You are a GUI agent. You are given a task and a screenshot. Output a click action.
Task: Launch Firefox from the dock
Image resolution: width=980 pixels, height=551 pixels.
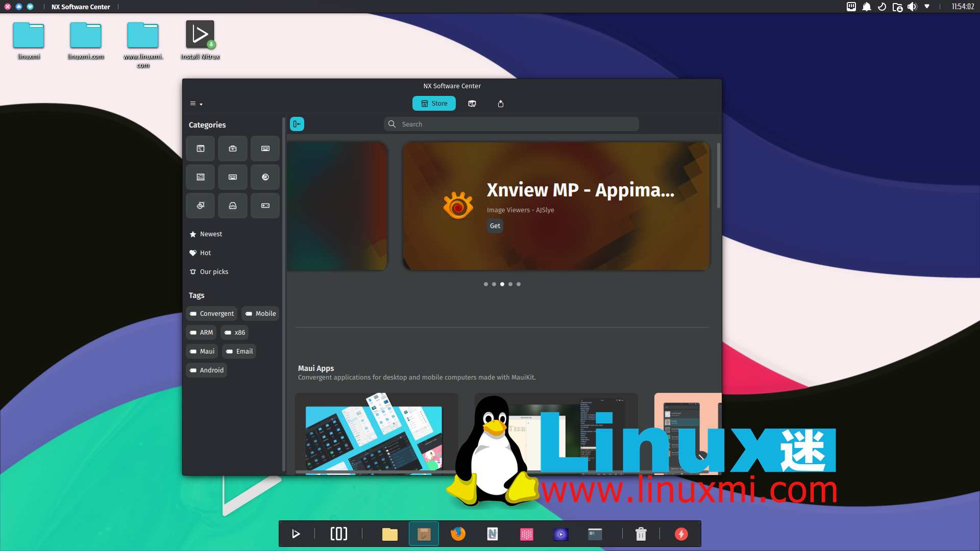point(458,534)
